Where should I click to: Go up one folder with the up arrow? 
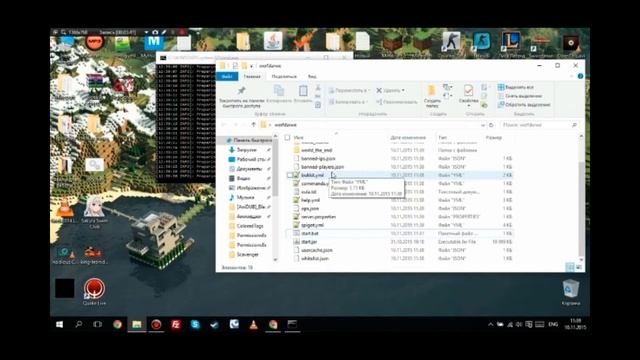pos(253,124)
